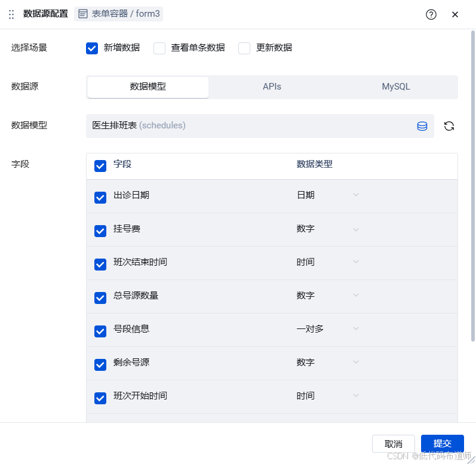The width and height of the screenshot is (476, 464).
Task: Switch to the APIs data source tab
Action: 272,87
